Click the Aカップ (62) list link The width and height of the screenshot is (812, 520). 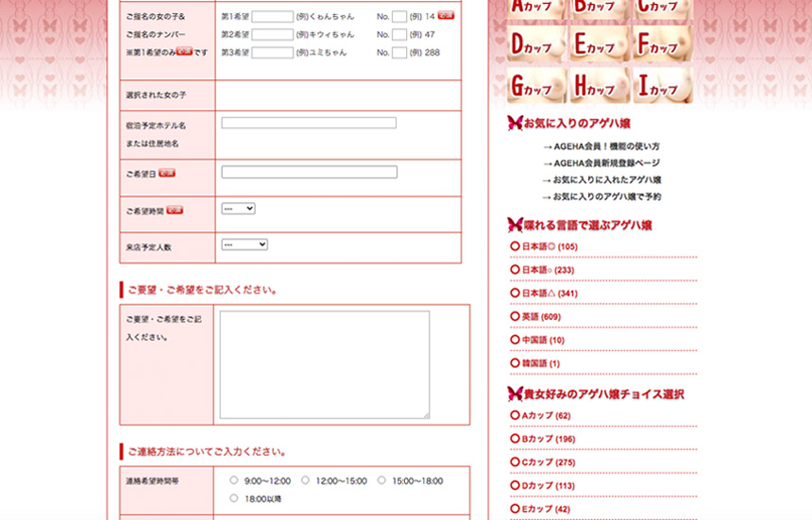546,415
